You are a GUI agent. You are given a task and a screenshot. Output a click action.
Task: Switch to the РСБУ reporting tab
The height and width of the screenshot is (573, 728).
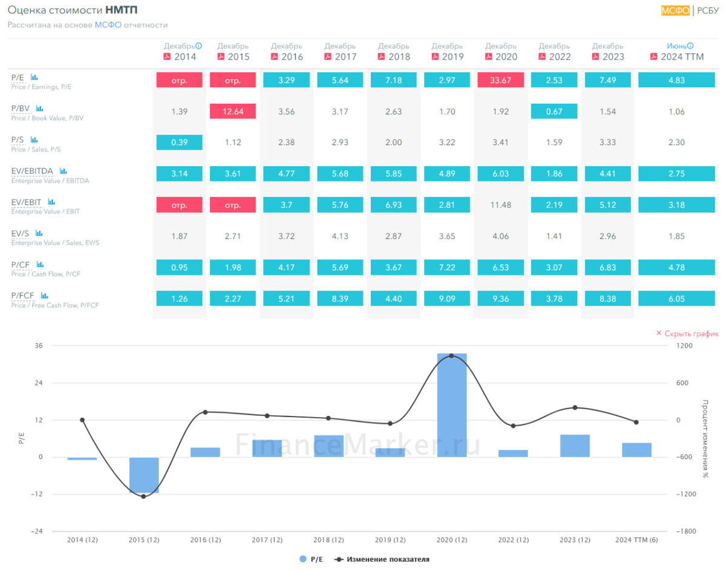[708, 10]
